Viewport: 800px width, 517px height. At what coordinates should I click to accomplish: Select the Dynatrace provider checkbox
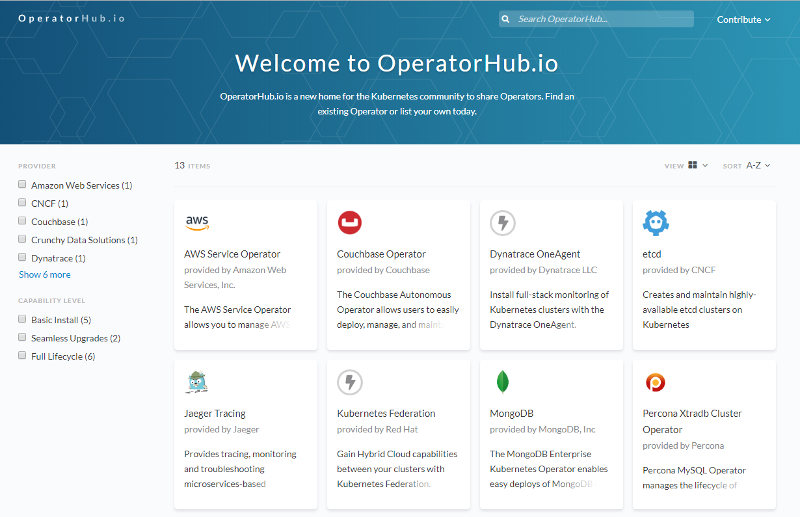22,257
